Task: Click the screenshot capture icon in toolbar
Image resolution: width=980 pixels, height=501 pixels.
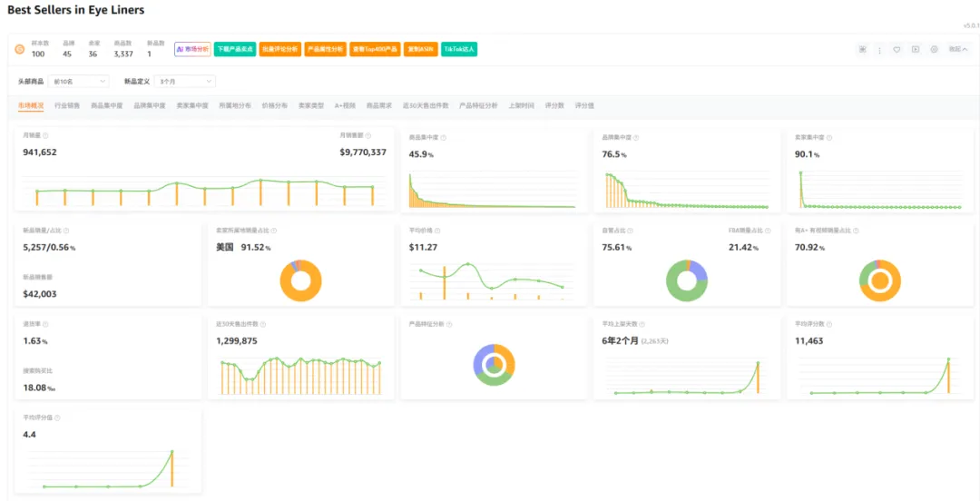Action: 863,49
